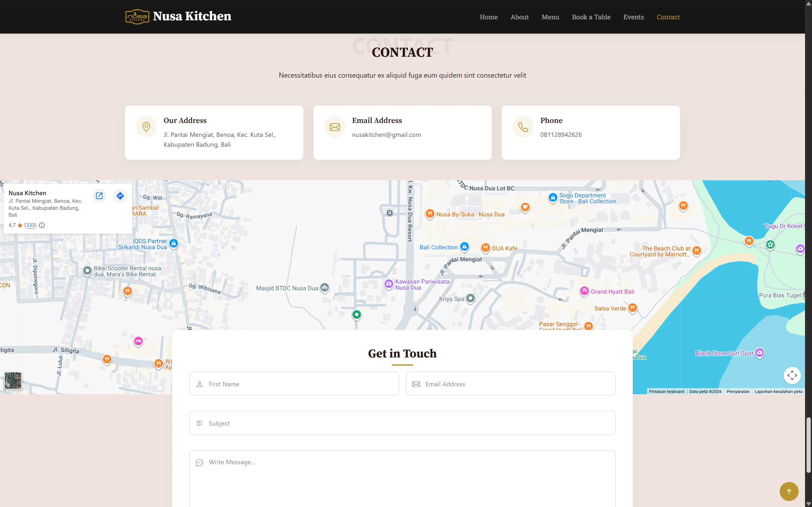Click the Masjid BTDC Nusa Dua marker
Screen dimensions: 812x507
tap(324, 287)
